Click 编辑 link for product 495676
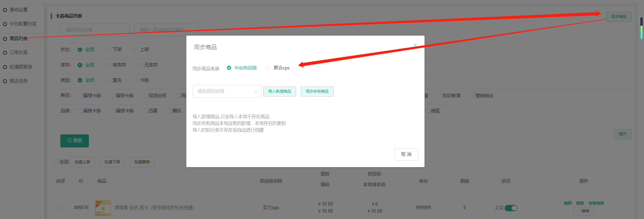The image size is (644, 219). pyautogui.click(x=567, y=203)
